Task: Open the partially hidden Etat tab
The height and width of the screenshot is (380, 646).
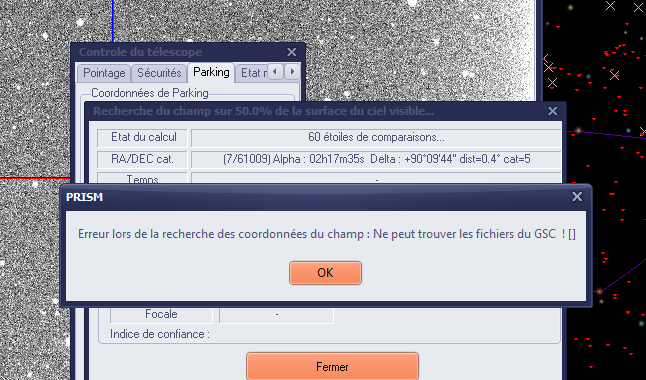Action: (252, 73)
